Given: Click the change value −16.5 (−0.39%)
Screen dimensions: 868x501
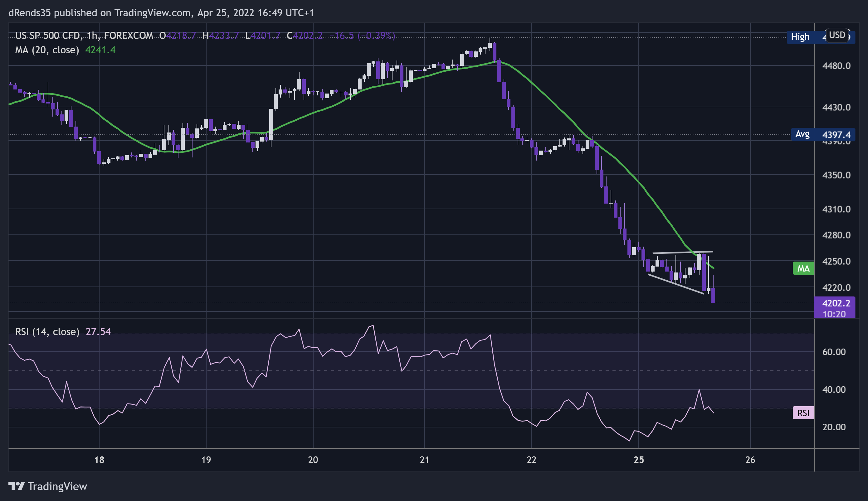Looking at the screenshot, I should (362, 36).
